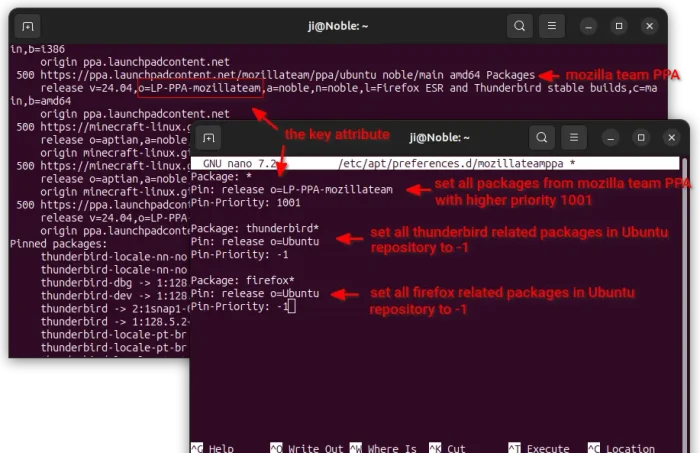Screen dimensions: 700x453
Task: Click 'thunderbird -> 2:1snap1' line
Action: [x=115, y=309]
